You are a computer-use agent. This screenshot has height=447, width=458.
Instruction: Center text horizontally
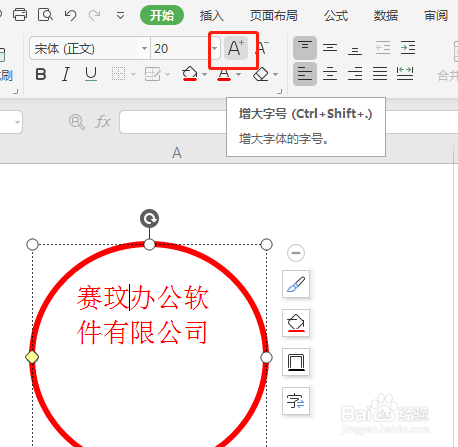[x=330, y=74]
